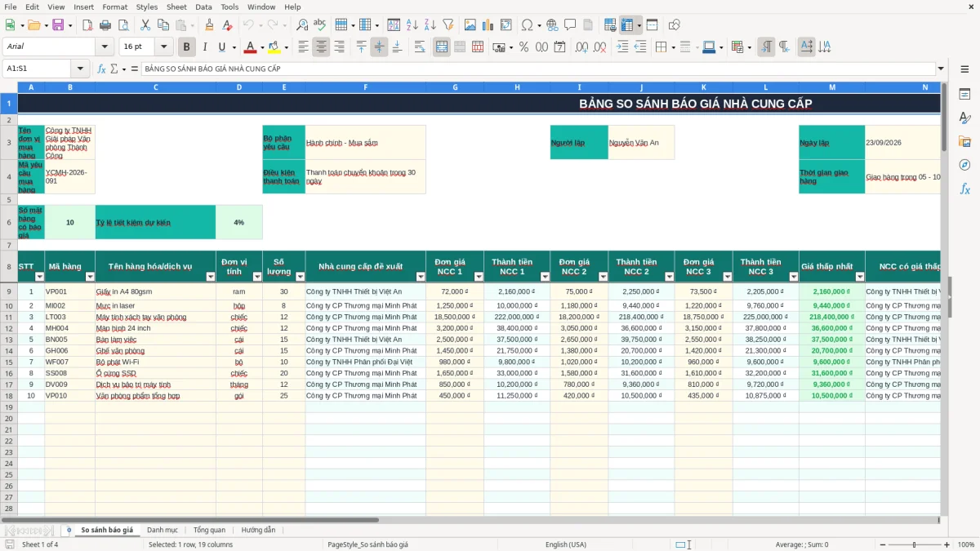Open filter dropdown on Giá thấp nhất column
Screen dimensions: 980x551
tap(859, 277)
